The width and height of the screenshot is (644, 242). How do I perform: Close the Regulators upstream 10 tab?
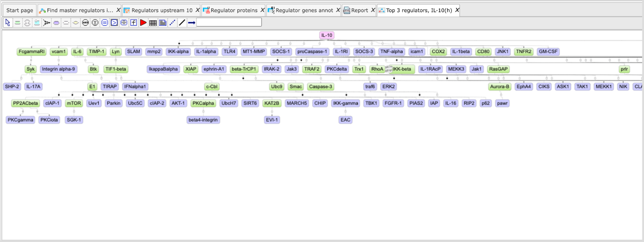coord(198,10)
